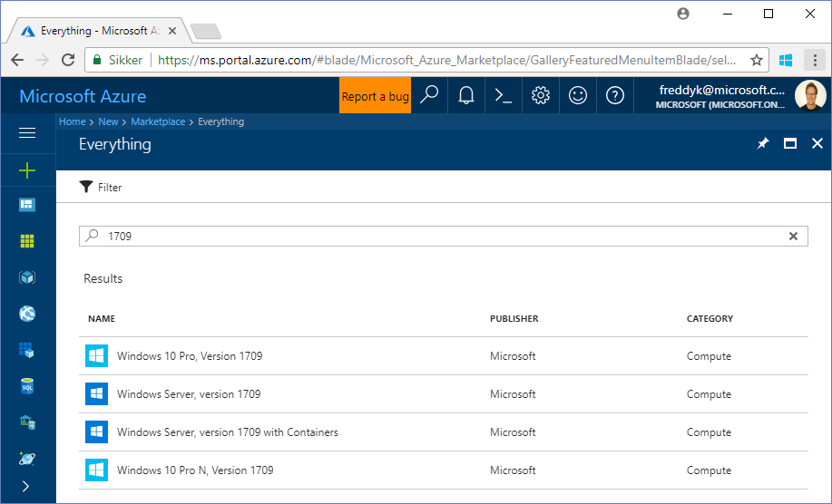Expand more services chevron at sidebar bottom
Image resolution: width=832 pixels, height=504 pixels.
pos(25,486)
